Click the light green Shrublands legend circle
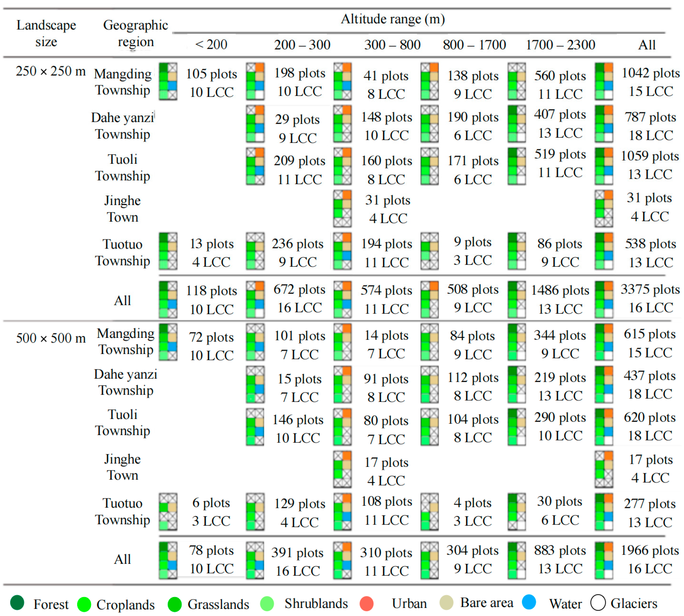This screenshot has height=616, width=684. click(x=267, y=604)
